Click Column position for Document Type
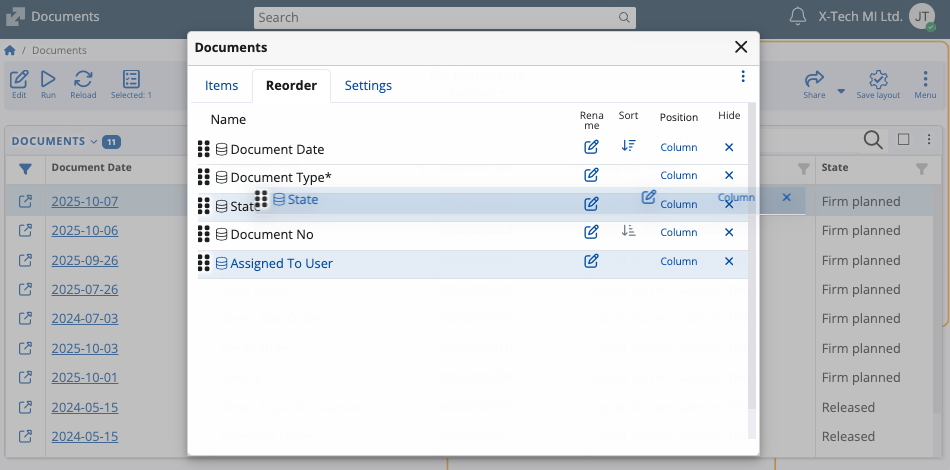 (x=678, y=176)
